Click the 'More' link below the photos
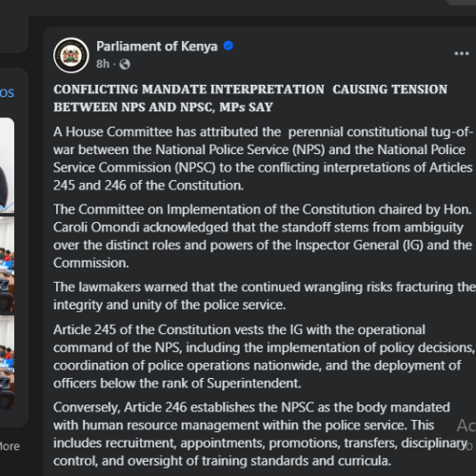Screen dimensions: 476x476 click(x=10, y=446)
